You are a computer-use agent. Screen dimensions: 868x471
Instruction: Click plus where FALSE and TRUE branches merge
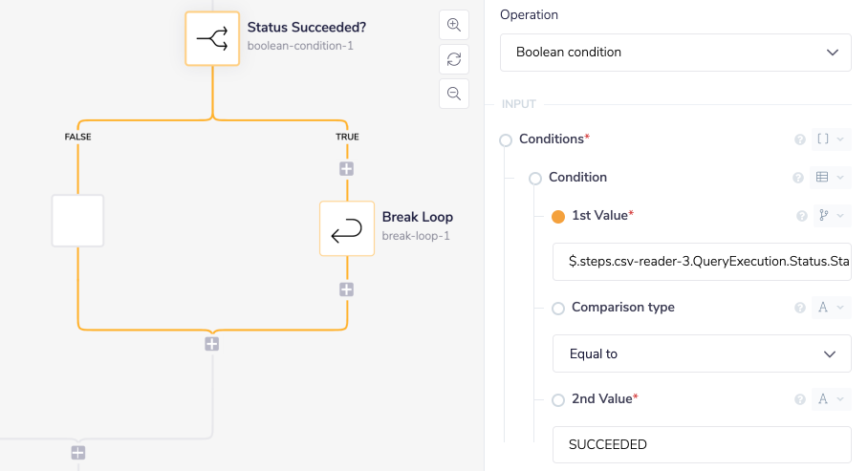[212, 344]
